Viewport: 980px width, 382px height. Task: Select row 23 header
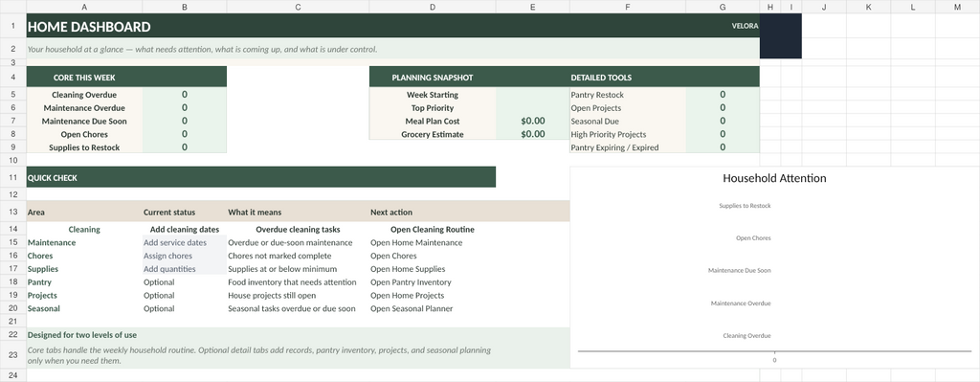13,354
